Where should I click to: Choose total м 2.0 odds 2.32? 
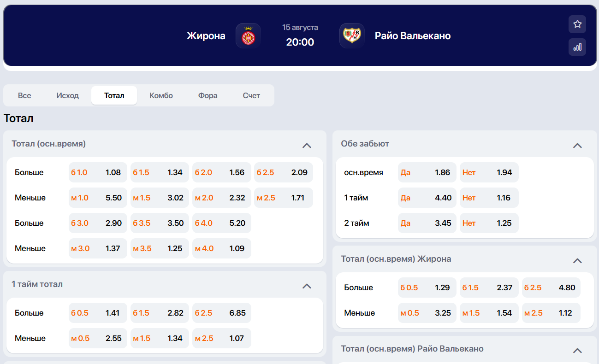(222, 198)
